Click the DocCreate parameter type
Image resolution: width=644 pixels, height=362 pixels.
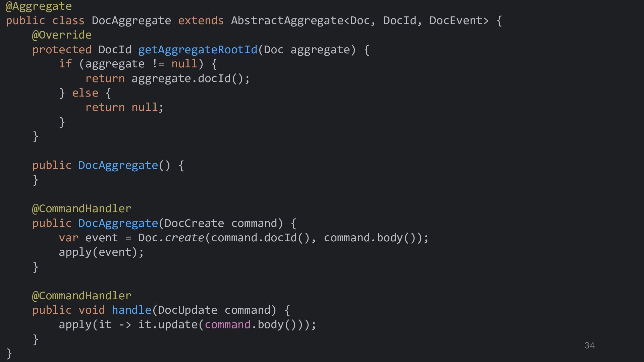click(194, 224)
